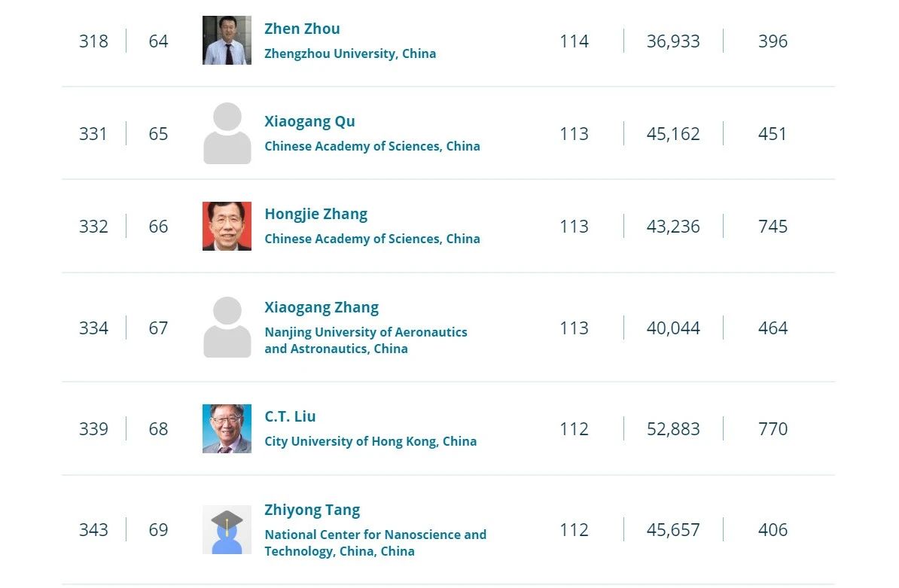Open the Zhiyong Tang name link
The width and height of the screenshot is (899, 588).
[312, 510]
